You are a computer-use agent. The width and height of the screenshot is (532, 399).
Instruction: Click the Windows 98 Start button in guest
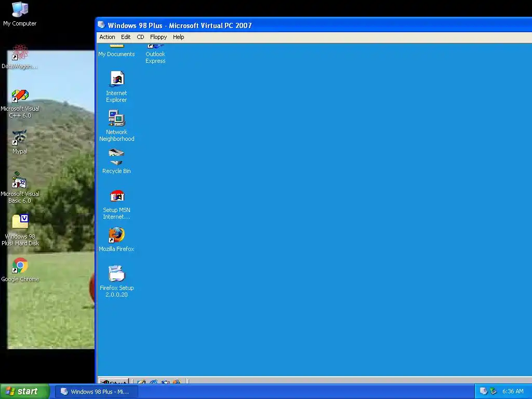[114, 382]
